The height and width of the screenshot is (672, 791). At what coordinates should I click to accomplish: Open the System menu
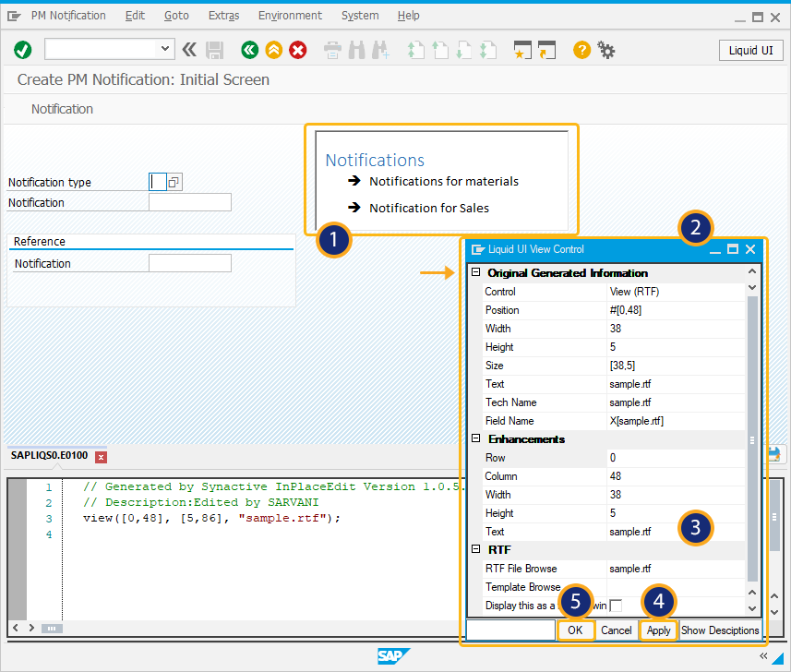(x=360, y=16)
